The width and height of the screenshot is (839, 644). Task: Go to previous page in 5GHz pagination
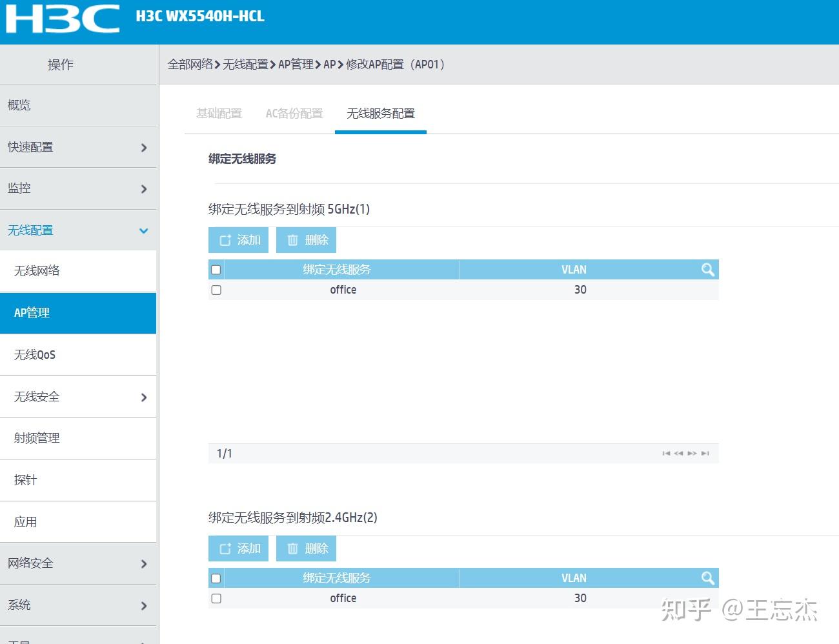(678, 454)
